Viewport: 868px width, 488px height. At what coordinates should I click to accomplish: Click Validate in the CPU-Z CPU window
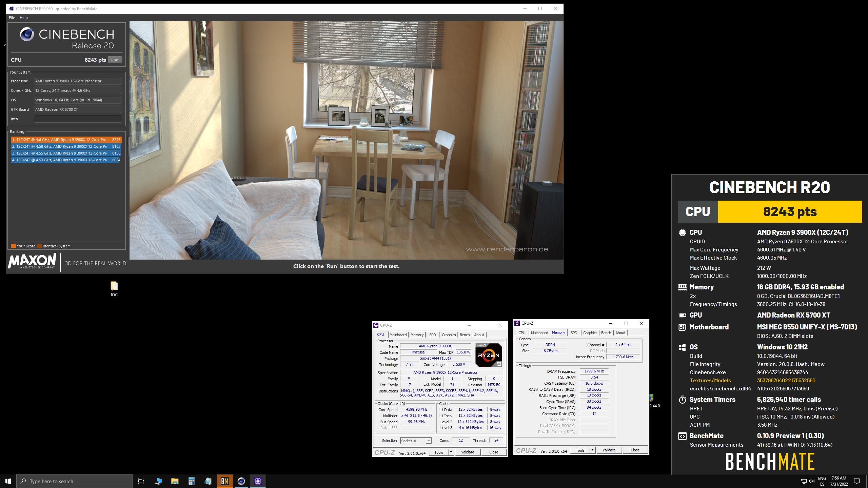click(x=468, y=452)
